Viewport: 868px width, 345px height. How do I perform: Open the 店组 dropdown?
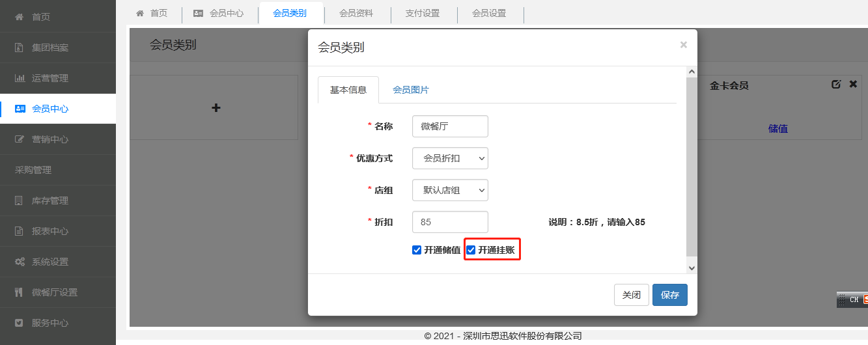450,190
